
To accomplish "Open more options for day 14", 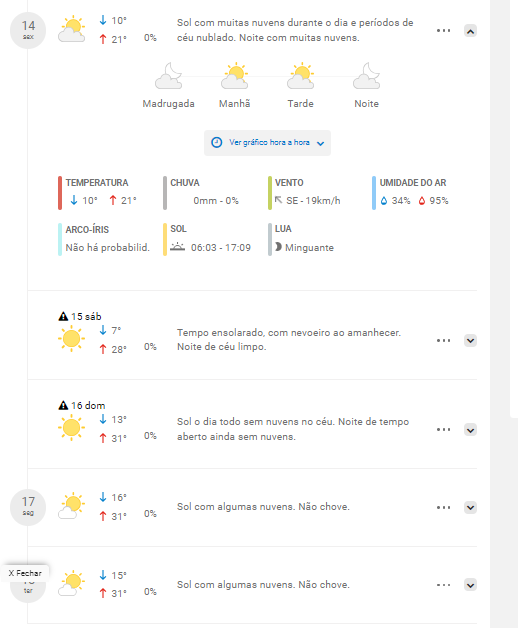I will [x=443, y=30].
